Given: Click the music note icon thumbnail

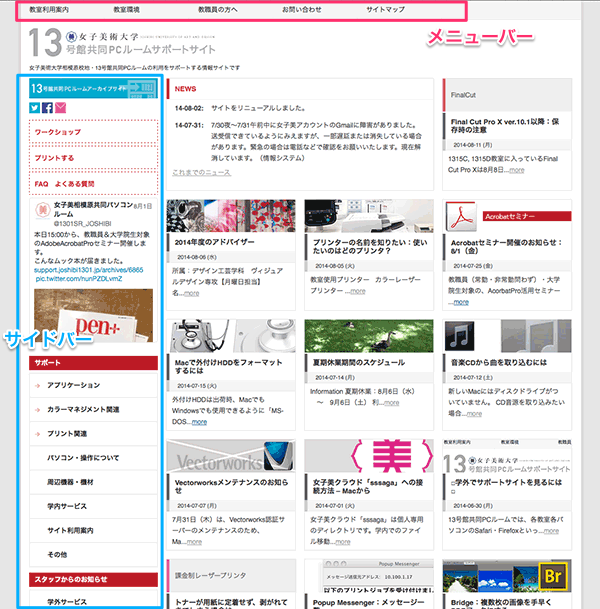Looking at the screenshot, I should (459, 336).
